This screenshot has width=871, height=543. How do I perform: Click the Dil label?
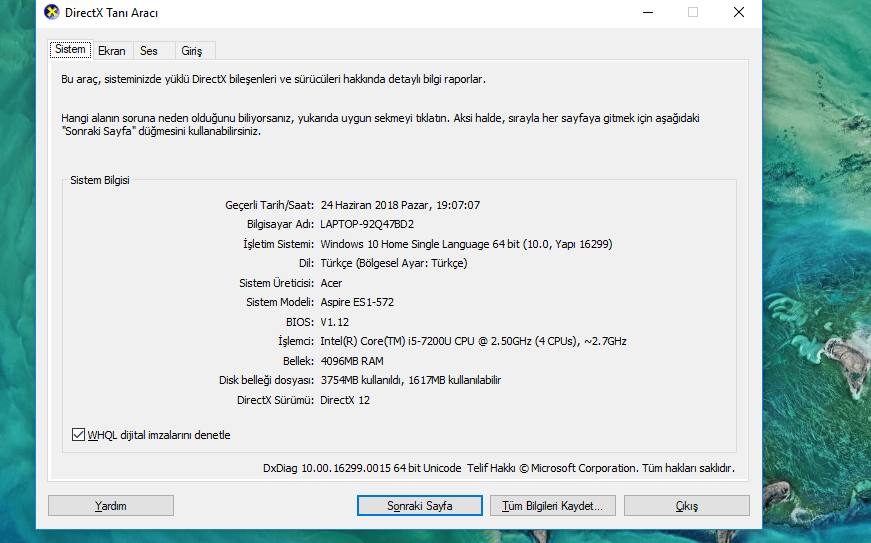(x=307, y=263)
